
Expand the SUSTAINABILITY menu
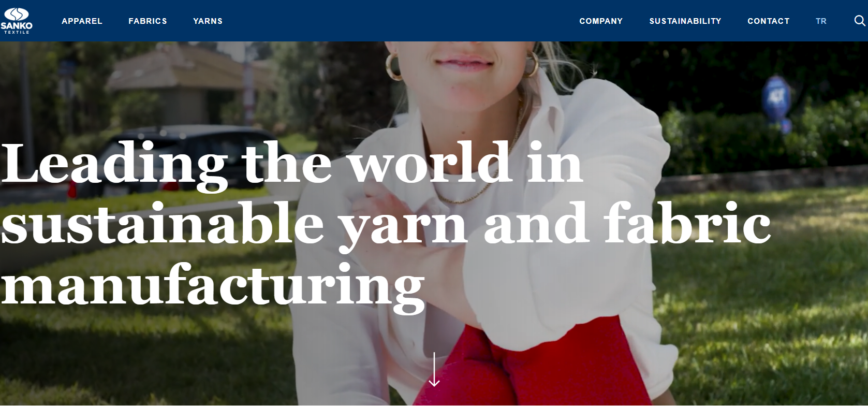tap(685, 21)
